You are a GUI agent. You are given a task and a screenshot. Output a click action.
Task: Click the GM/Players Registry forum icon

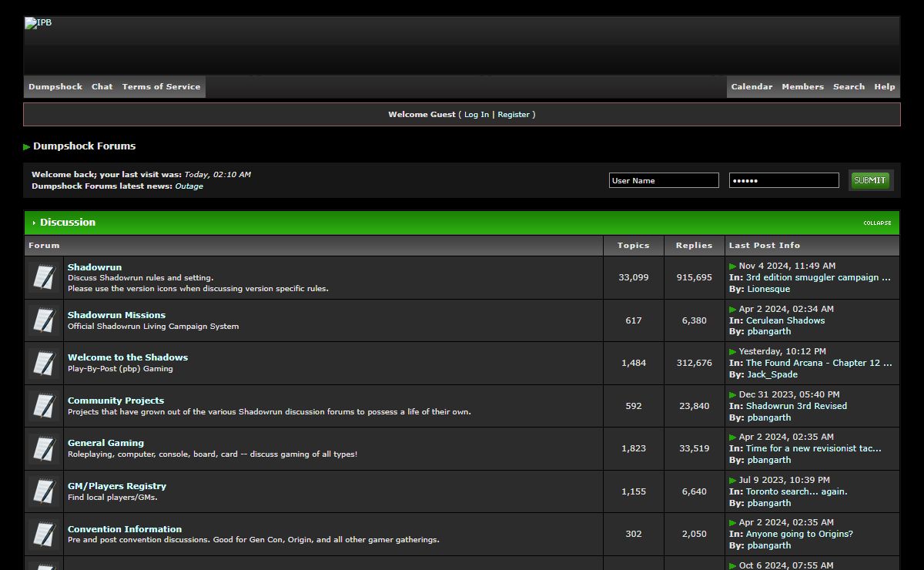tap(44, 491)
